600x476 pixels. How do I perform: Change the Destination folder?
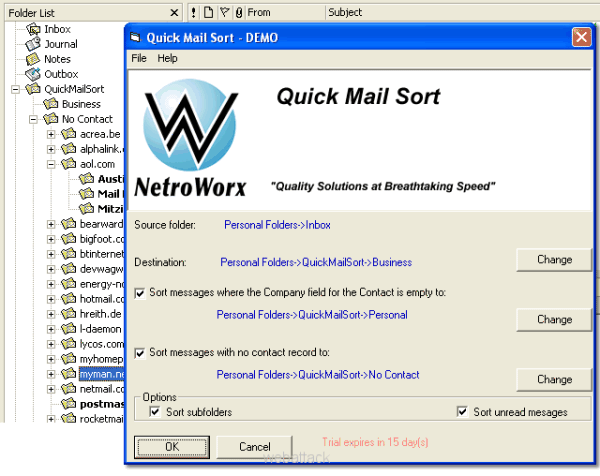click(554, 260)
